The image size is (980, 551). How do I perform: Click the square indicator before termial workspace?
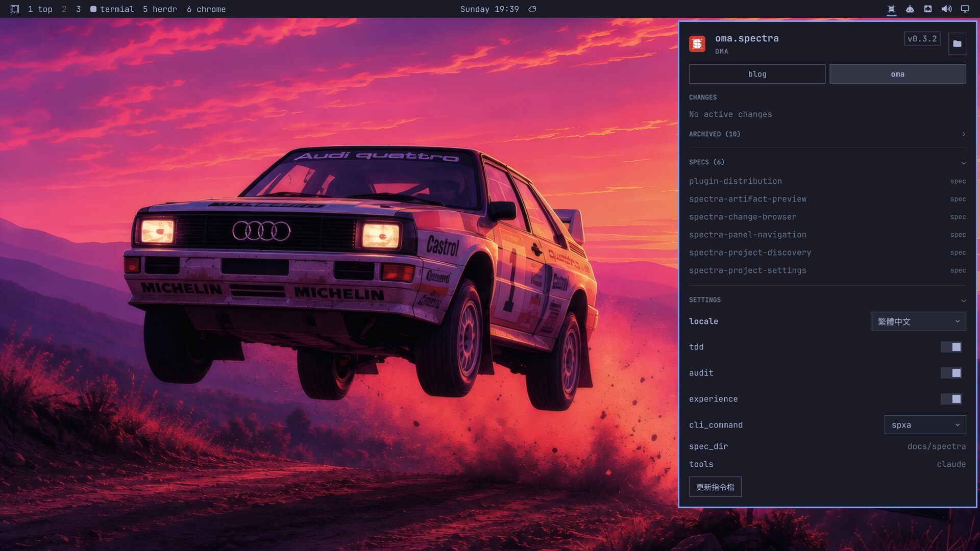coord(93,9)
